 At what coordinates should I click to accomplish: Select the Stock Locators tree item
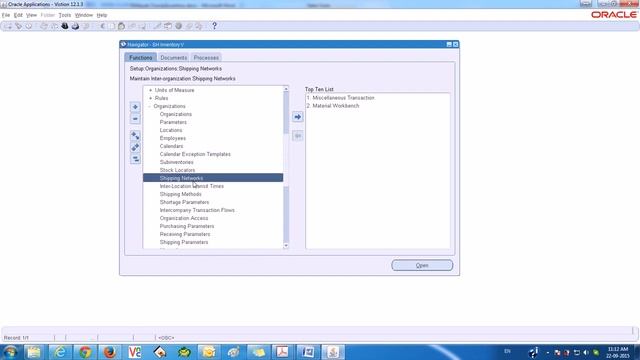coord(177,170)
